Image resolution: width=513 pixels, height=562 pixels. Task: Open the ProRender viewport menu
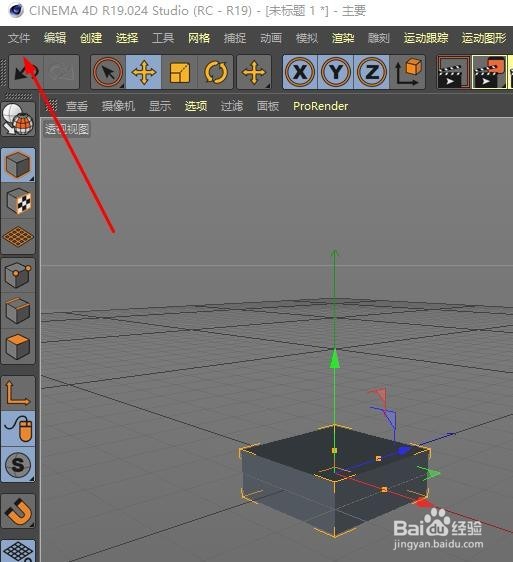[320, 106]
